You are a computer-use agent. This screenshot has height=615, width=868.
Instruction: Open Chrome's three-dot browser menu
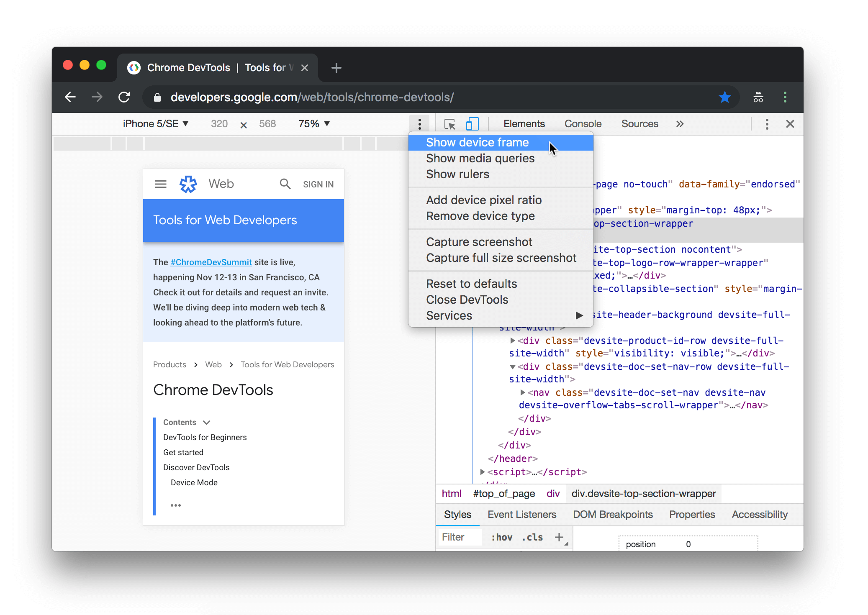pos(785,97)
